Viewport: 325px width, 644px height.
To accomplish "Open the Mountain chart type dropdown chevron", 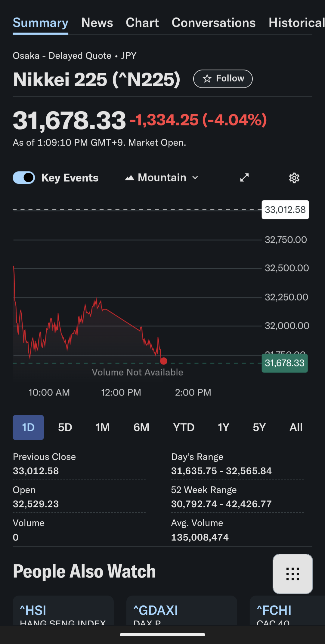I will tap(195, 178).
